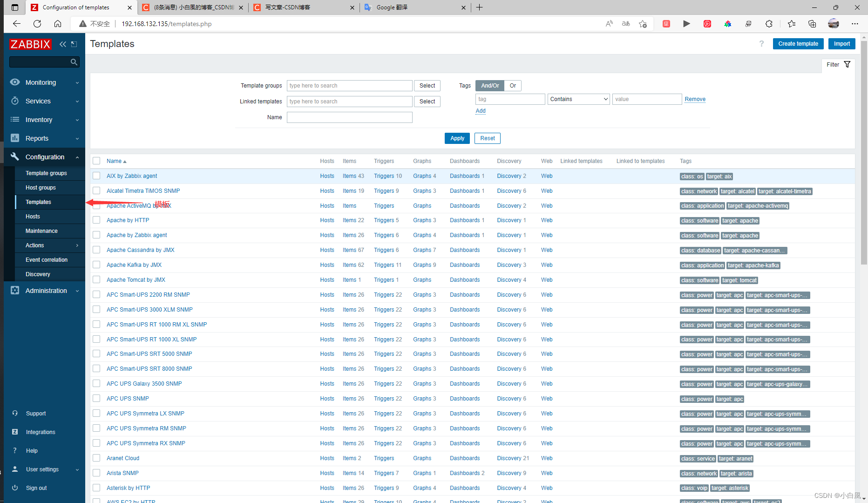
Task: Select the Or tags toggle
Action: pyautogui.click(x=513, y=86)
